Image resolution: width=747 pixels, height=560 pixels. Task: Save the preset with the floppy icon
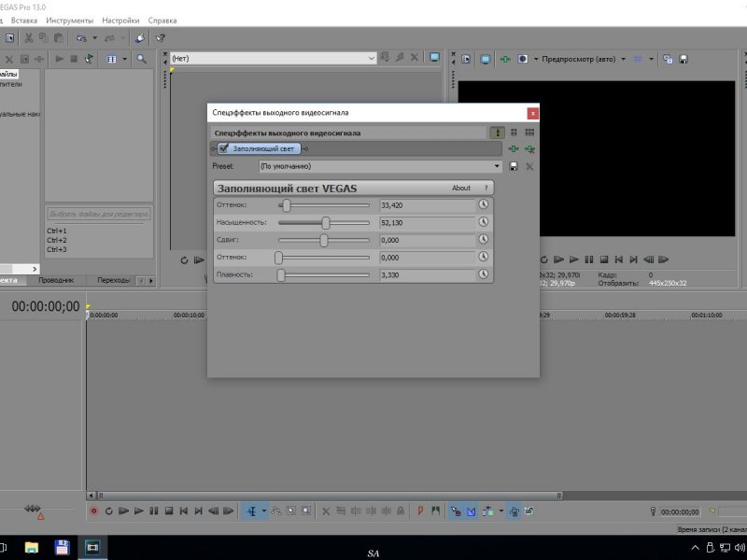tap(514, 166)
